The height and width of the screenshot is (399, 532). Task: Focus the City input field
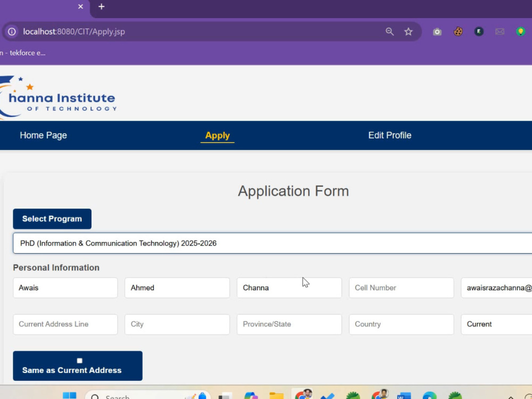(177, 325)
